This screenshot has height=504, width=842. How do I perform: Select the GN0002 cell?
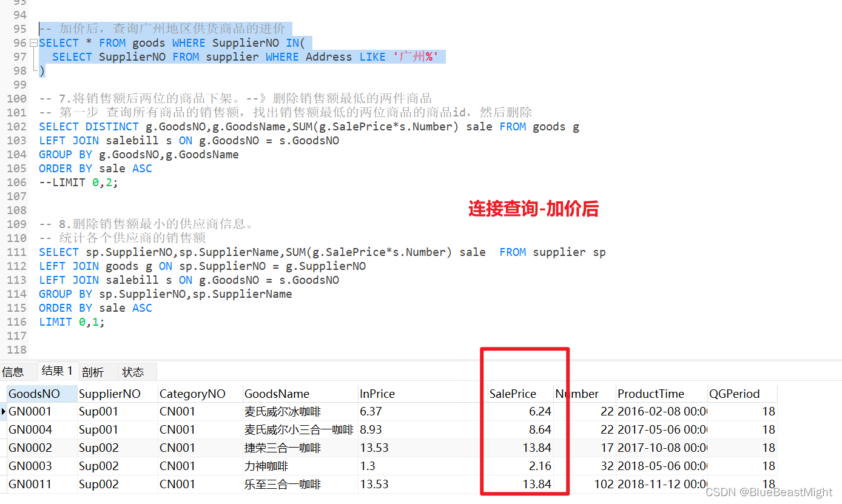(42, 448)
